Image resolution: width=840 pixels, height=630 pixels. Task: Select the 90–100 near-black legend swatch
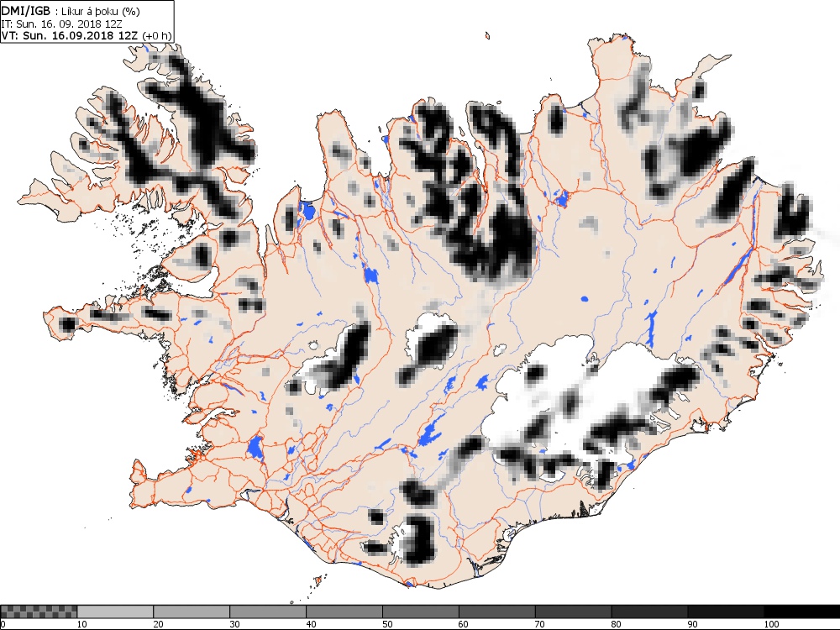pos(726,612)
